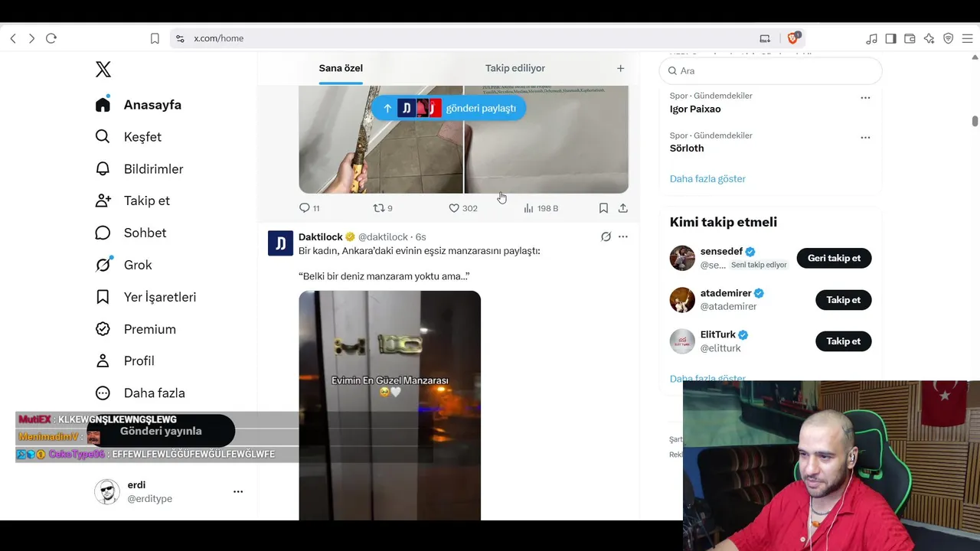Viewport: 980px width, 551px height.
Task: Click the Ara search field
Action: click(770, 70)
